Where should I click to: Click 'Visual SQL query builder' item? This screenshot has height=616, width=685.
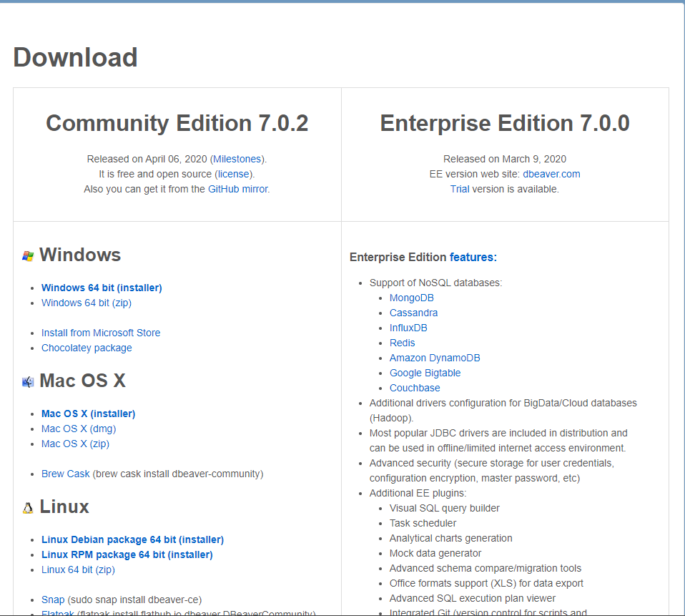pyautogui.click(x=444, y=509)
